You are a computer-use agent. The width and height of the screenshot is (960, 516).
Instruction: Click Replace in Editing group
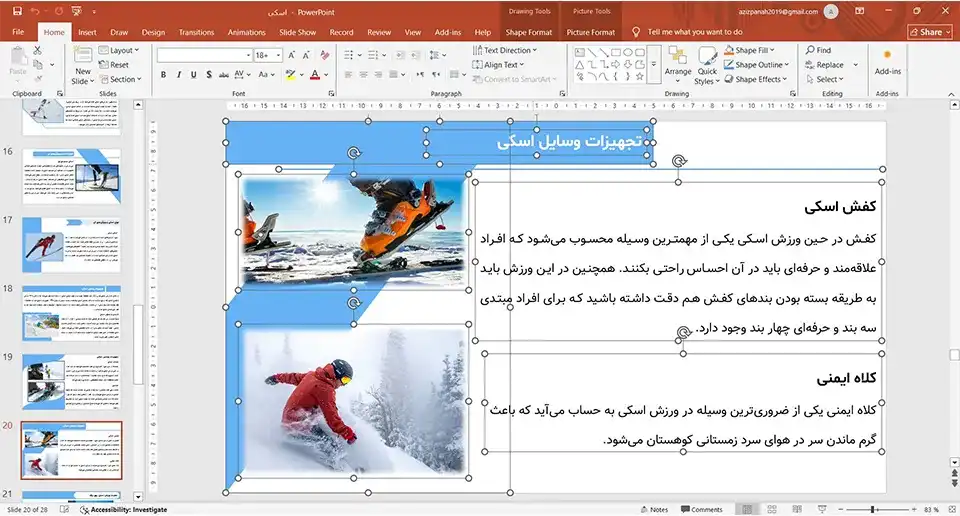coord(825,65)
